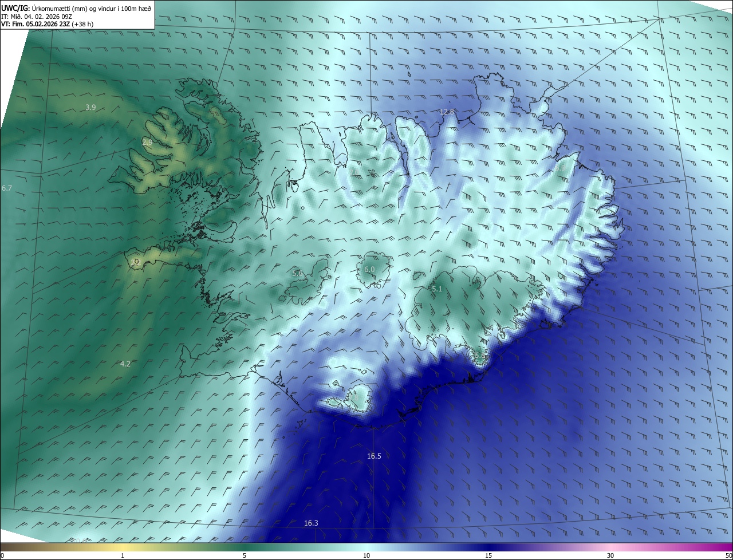This screenshot has height=560, width=733.
Task: Click the 6.9 value label in the east
Action: [x=559, y=168]
